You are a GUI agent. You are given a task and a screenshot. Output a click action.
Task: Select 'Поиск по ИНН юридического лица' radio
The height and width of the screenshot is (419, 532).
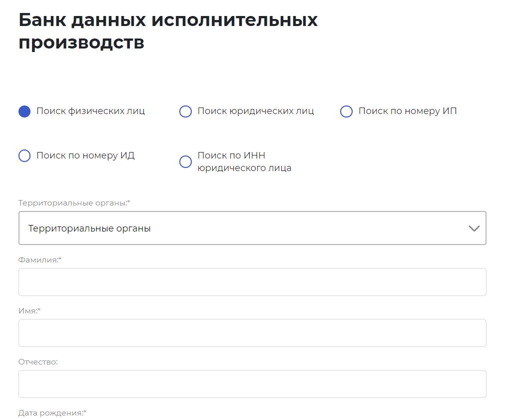[186, 161]
